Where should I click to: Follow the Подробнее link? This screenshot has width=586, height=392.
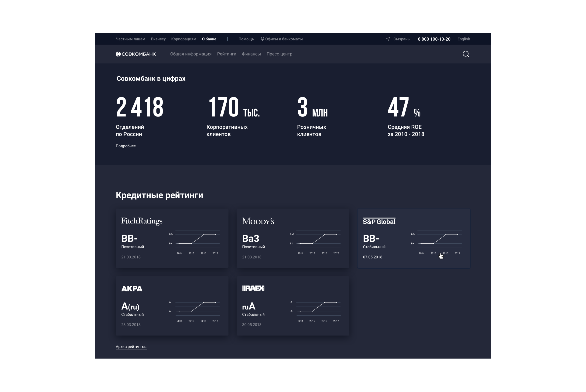126,146
